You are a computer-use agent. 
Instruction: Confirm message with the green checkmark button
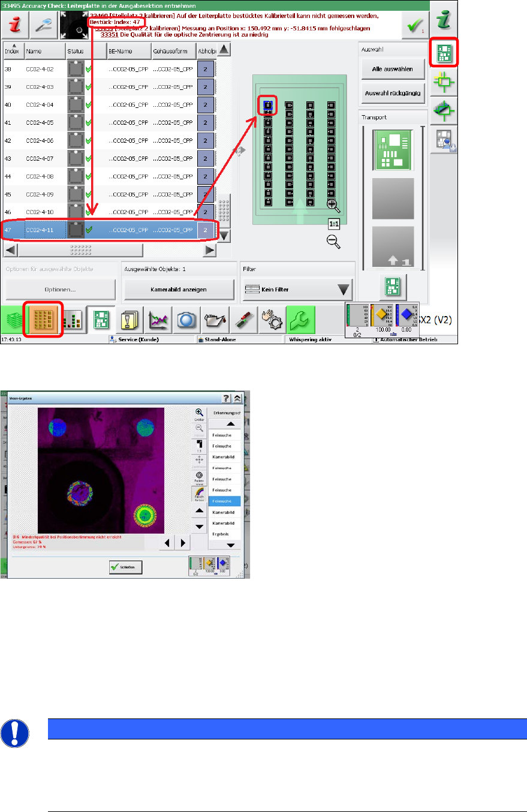point(414,25)
